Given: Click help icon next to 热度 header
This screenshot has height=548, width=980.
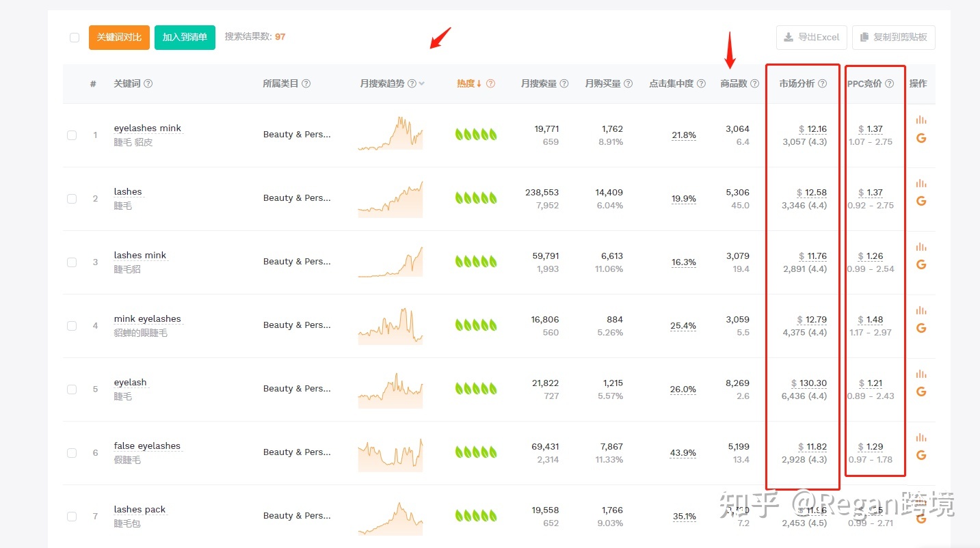Looking at the screenshot, I should pyautogui.click(x=490, y=83).
